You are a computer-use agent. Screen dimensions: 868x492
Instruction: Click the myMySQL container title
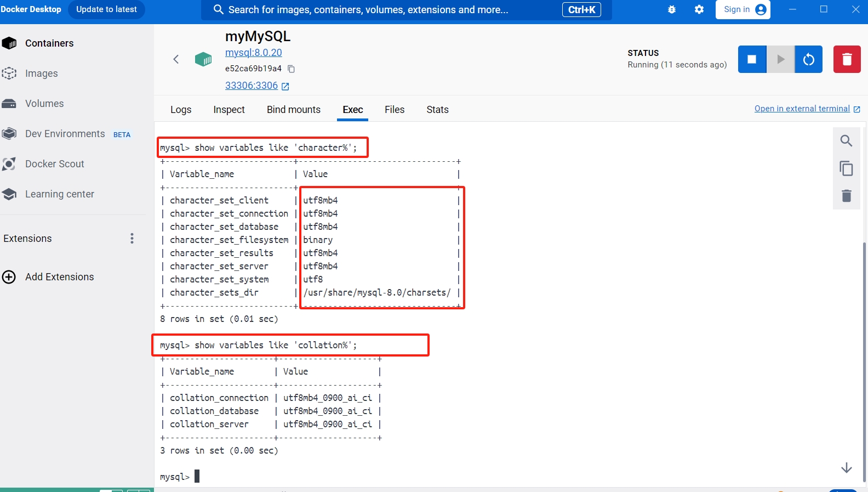point(258,36)
